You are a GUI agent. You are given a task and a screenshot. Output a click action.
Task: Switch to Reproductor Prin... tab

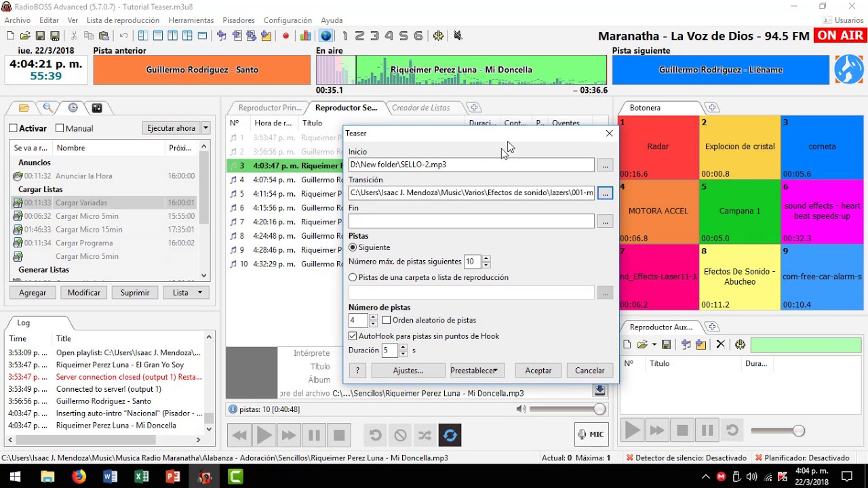click(x=270, y=108)
